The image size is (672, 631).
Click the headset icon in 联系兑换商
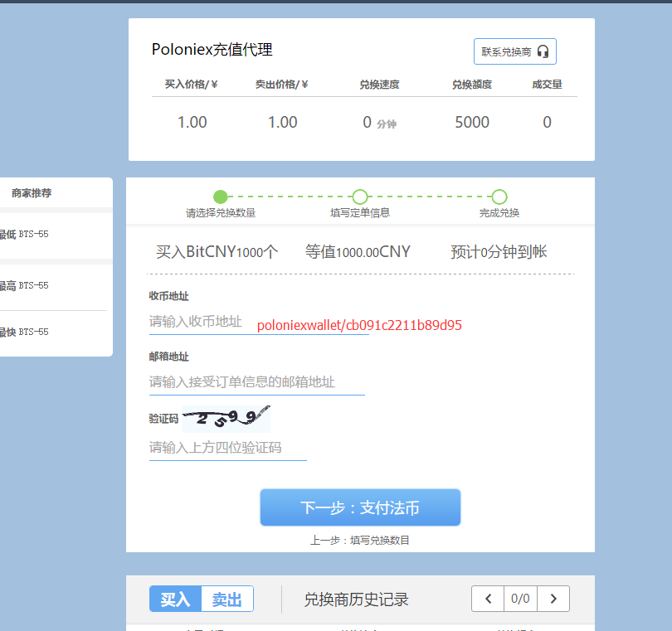(543, 51)
